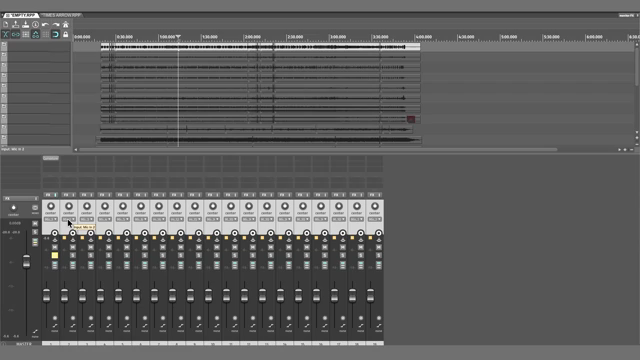The height and width of the screenshot is (360, 640).
Task: Record-arm mixer track 7
Action: pyautogui.click(x=162, y=233)
